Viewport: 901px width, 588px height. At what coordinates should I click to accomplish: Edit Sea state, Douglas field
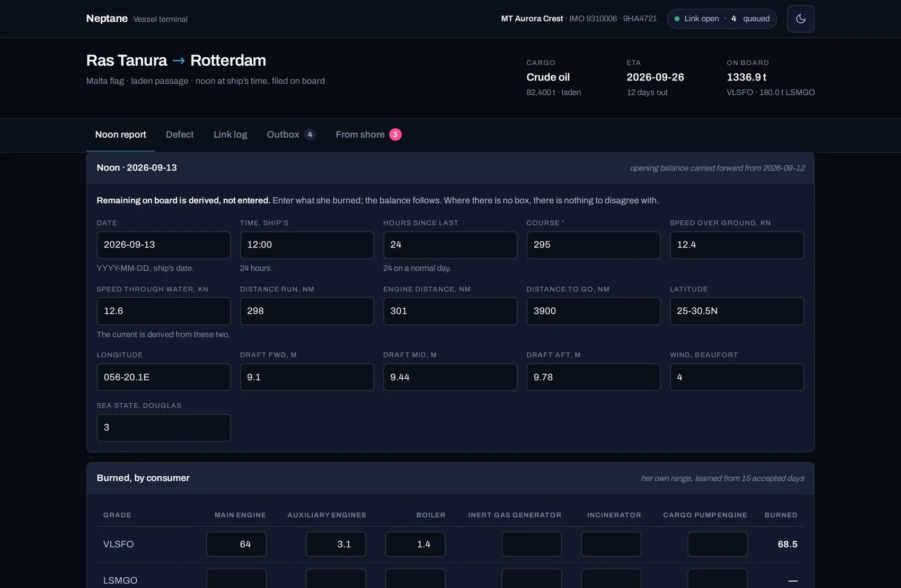pos(164,427)
